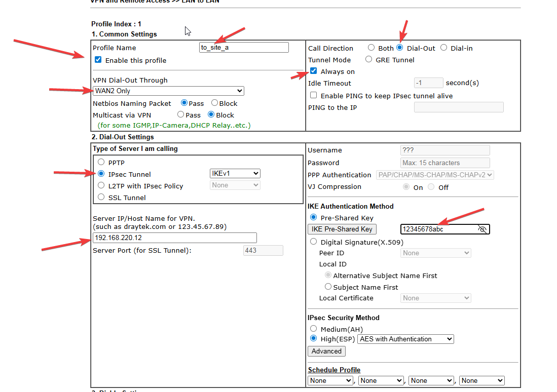Image resolution: width=557 pixels, height=392 pixels.
Task: Toggle the Always on checkbox
Action: point(313,71)
